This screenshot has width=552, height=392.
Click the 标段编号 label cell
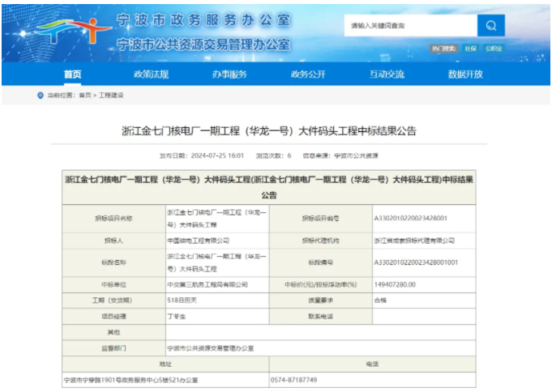pos(321,262)
